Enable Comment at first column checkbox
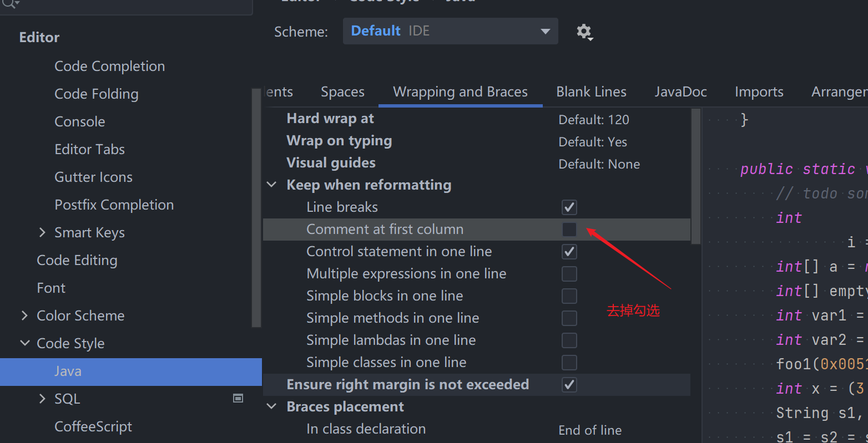The height and width of the screenshot is (443, 868). [569, 230]
